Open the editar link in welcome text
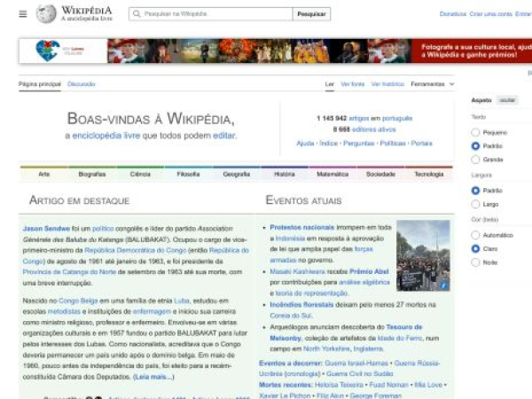This screenshot has width=532, height=399. [224, 136]
